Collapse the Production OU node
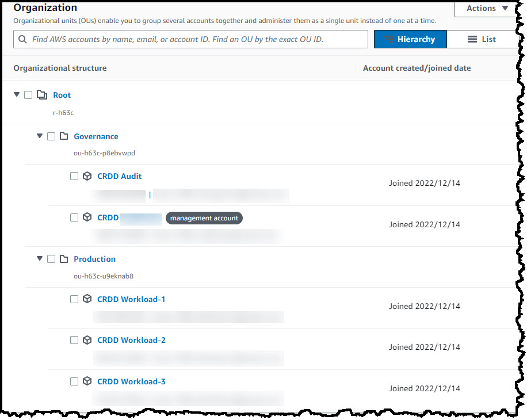 tap(40, 258)
